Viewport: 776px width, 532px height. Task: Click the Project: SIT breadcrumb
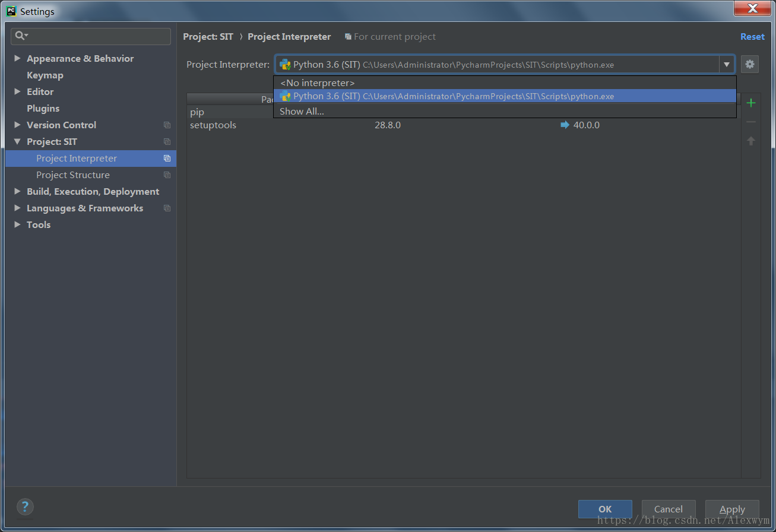[208, 37]
